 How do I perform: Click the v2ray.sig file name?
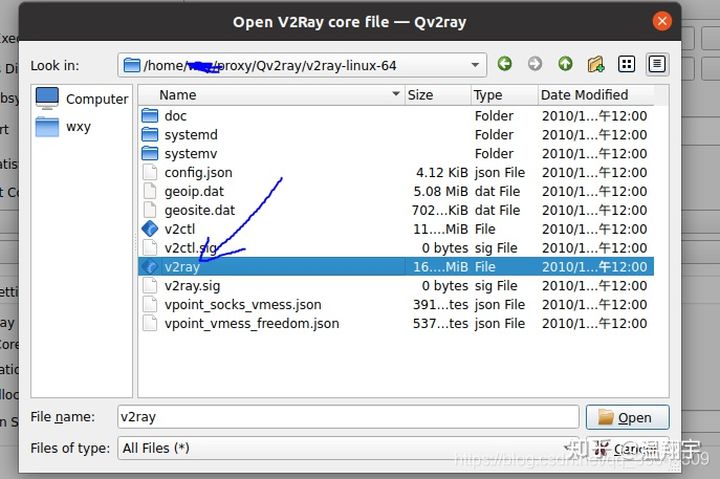pyautogui.click(x=192, y=286)
